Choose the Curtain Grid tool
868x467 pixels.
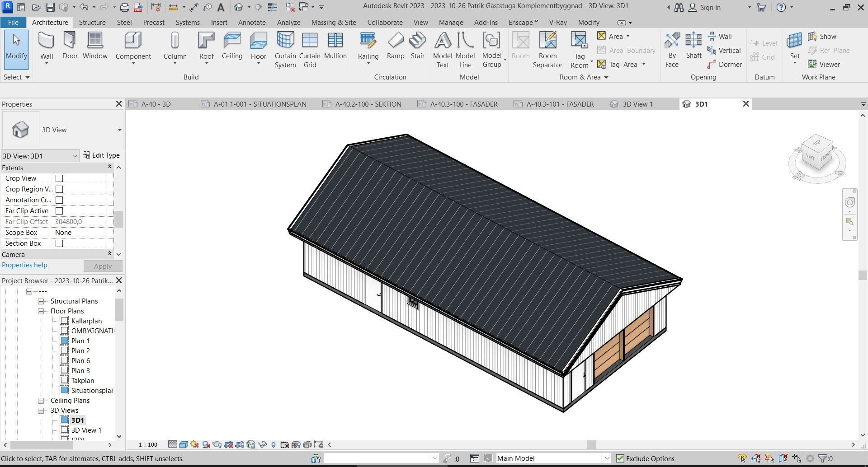pyautogui.click(x=310, y=50)
